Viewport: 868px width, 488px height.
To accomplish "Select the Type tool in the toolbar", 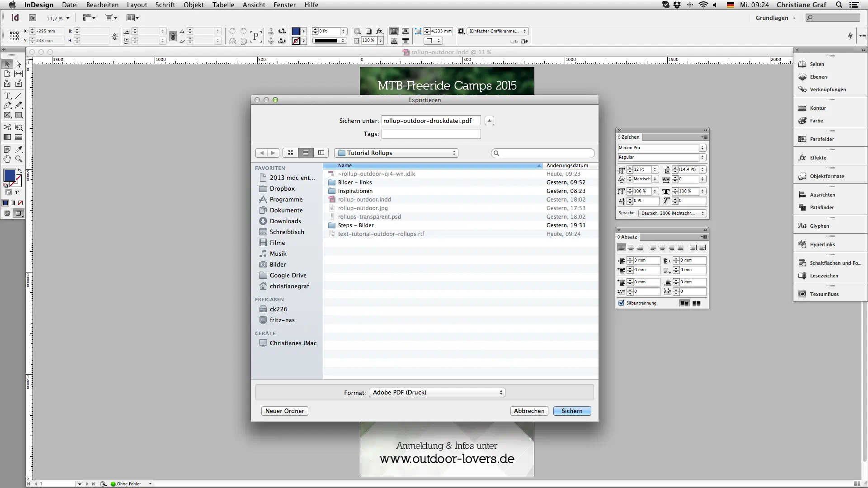I will (7, 96).
